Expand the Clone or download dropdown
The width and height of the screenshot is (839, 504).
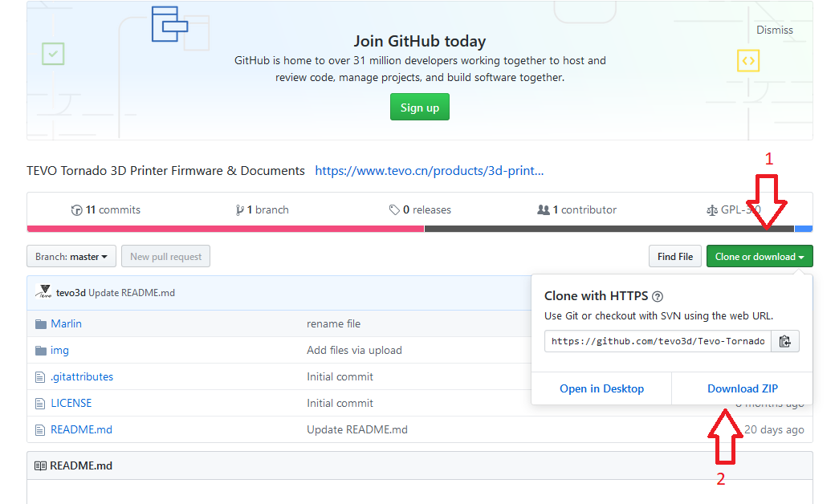point(760,257)
